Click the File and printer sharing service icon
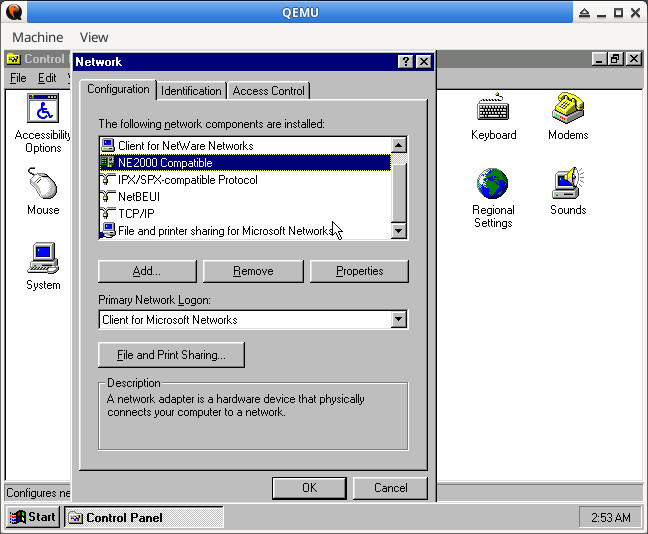The image size is (648, 534). click(108, 230)
